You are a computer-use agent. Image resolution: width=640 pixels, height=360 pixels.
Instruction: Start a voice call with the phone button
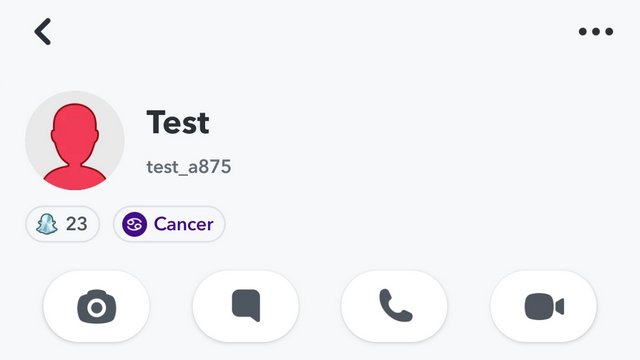(394, 306)
